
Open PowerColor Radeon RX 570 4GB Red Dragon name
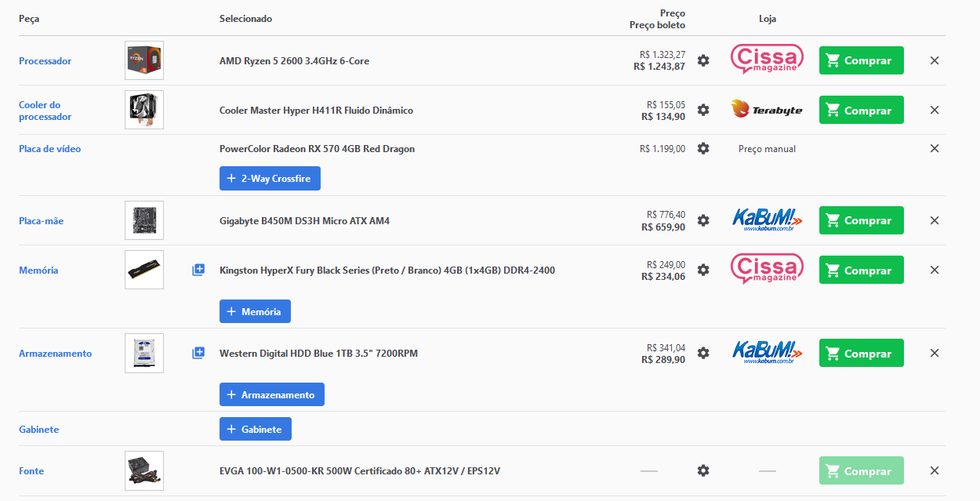[317, 148]
